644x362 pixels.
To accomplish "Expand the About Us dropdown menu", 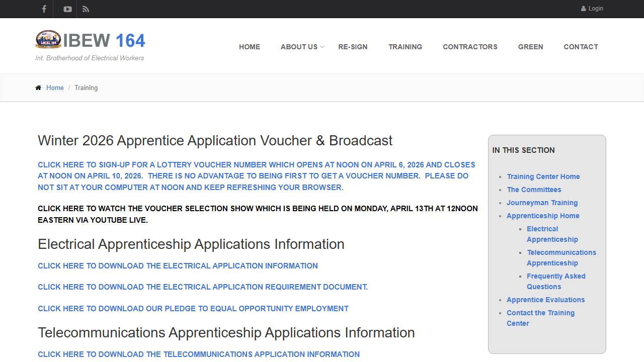I will [x=302, y=47].
